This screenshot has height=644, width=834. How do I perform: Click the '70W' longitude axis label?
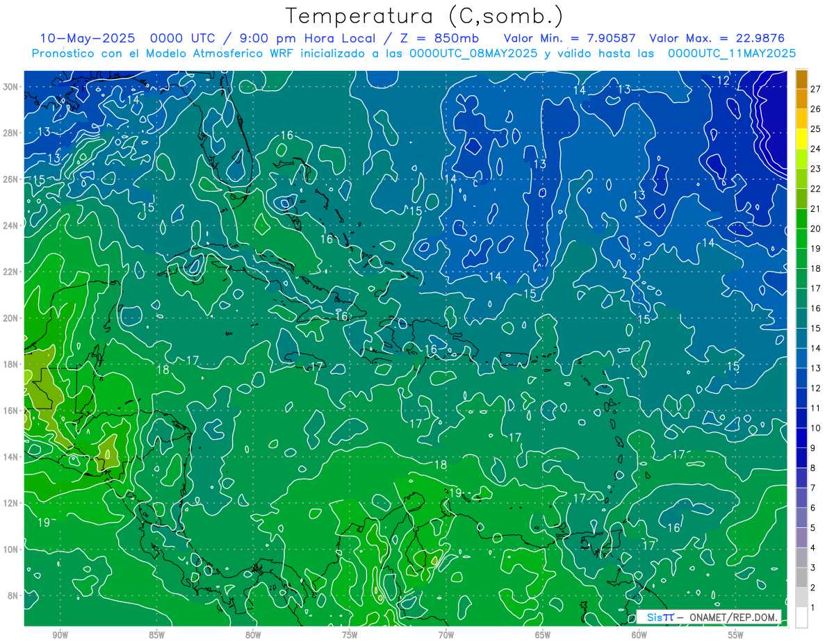pos(446,635)
